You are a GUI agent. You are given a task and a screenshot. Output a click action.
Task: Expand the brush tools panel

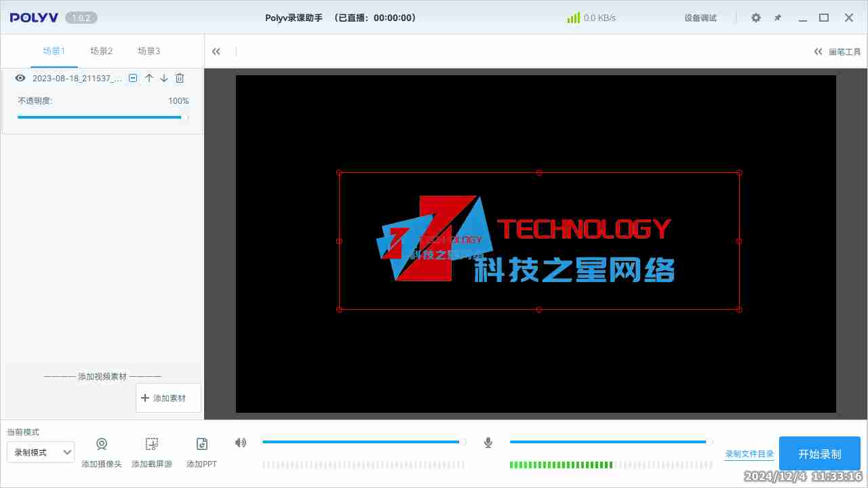837,52
